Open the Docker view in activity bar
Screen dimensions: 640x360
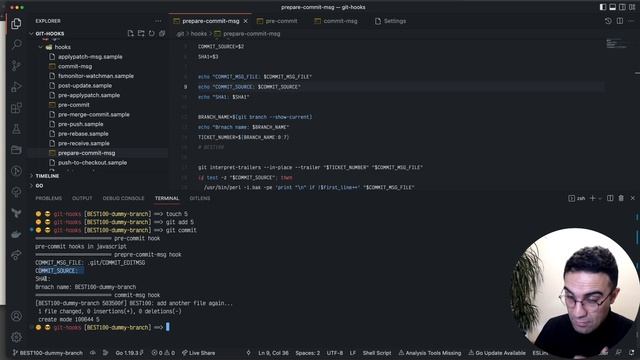pyautogui.click(x=16, y=234)
